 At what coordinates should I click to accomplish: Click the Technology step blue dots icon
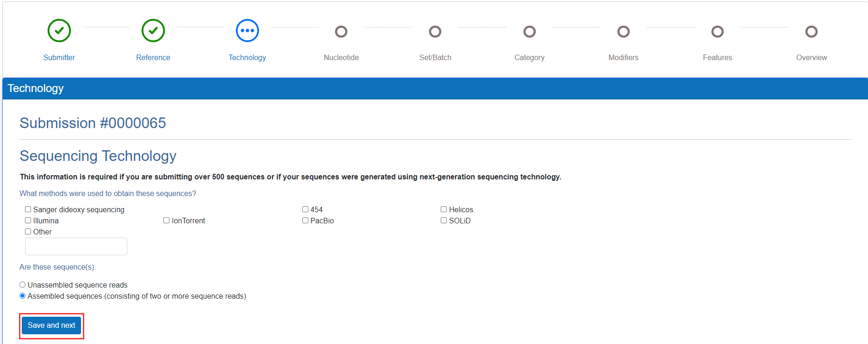pos(247,31)
